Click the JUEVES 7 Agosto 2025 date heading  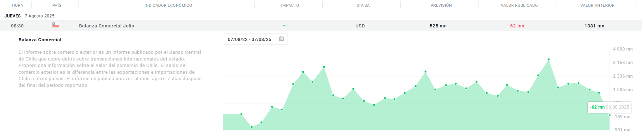click(x=30, y=16)
